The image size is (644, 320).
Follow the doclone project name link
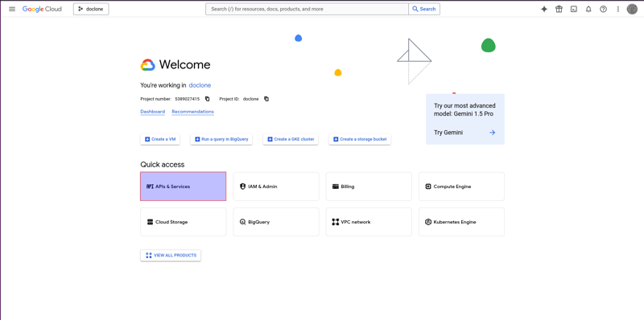point(200,85)
